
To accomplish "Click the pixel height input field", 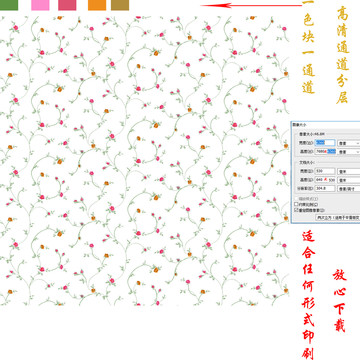I will pos(325,151).
